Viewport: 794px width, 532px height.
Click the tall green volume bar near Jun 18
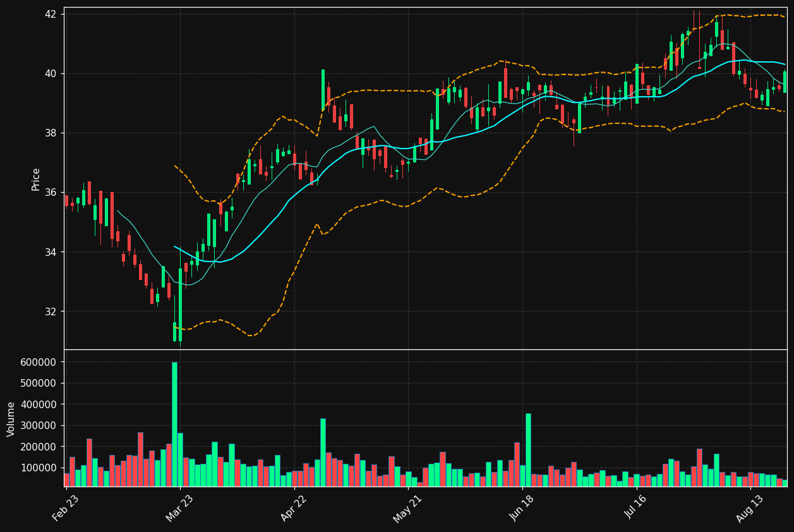(x=528, y=450)
